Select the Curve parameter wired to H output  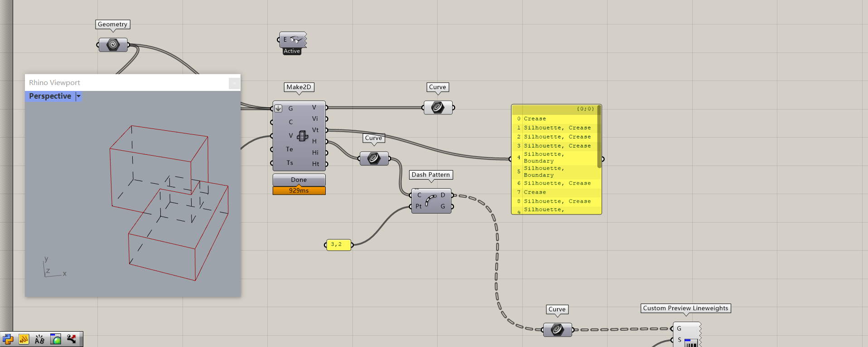[374, 158]
